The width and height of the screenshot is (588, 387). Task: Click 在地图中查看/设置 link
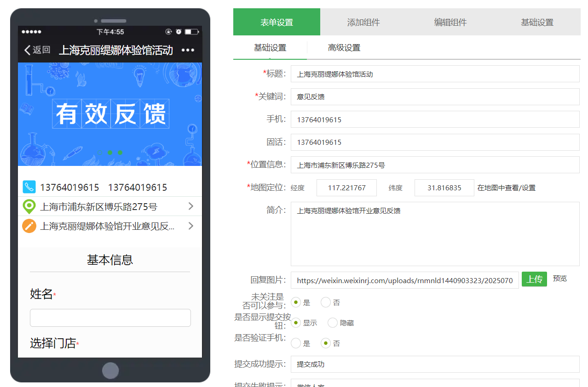pyautogui.click(x=507, y=188)
